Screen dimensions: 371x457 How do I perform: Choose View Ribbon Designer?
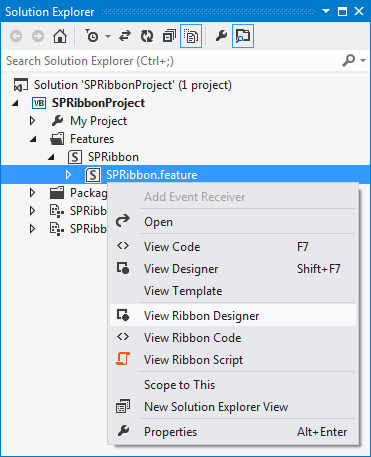pyautogui.click(x=233, y=316)
